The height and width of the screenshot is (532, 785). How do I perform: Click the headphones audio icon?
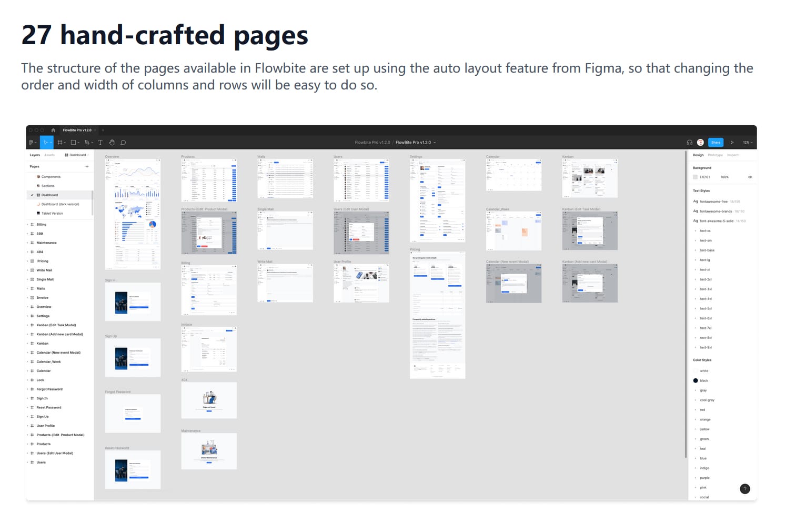click(689, 143)
